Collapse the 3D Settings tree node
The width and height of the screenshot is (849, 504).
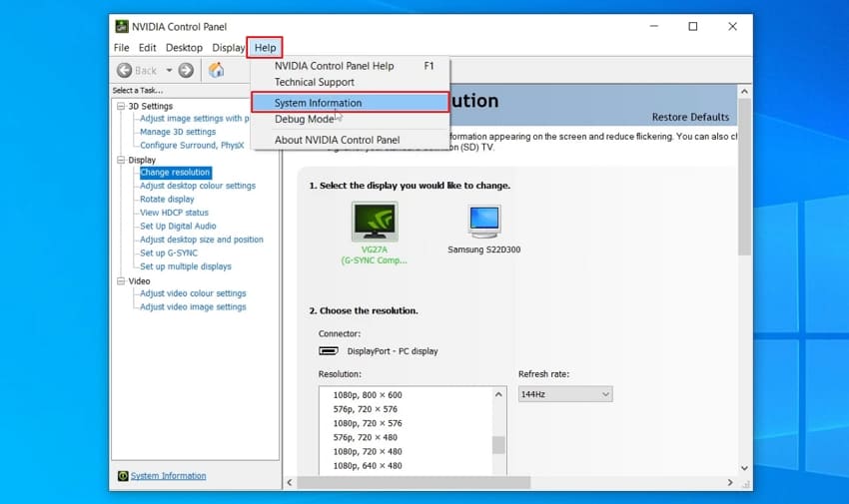(x=121, y=106)
